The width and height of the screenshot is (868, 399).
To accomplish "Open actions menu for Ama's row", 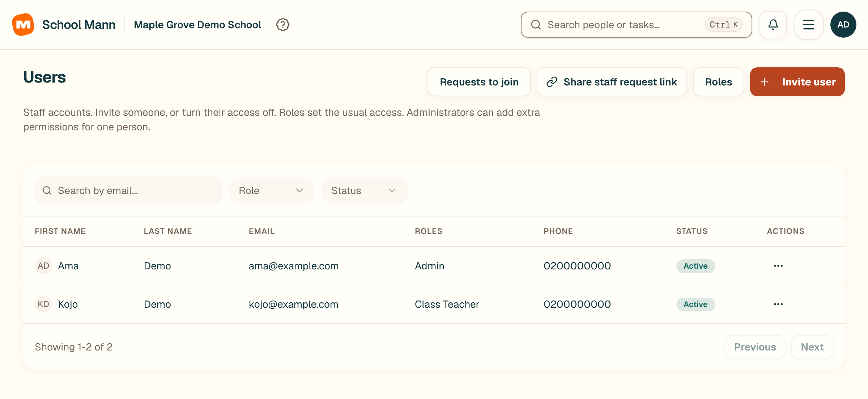I will point(778,266).
